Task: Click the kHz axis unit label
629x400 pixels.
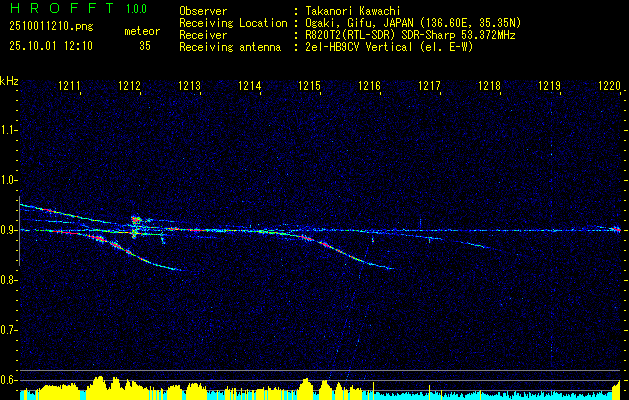Action: click(9, 81)
